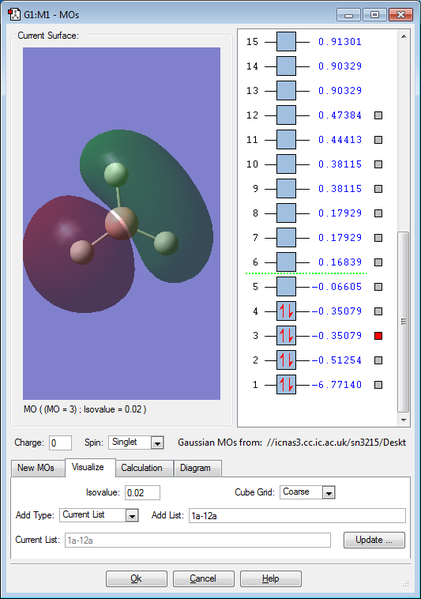Toggle the surface marker for MO 4
This screenshot has width=421, height=599.
[378, 311]
